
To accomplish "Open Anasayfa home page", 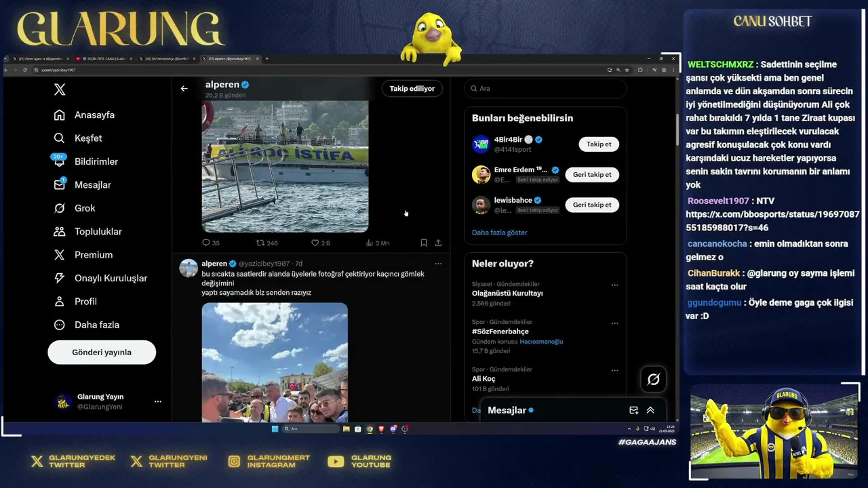I will pos(85,115).
